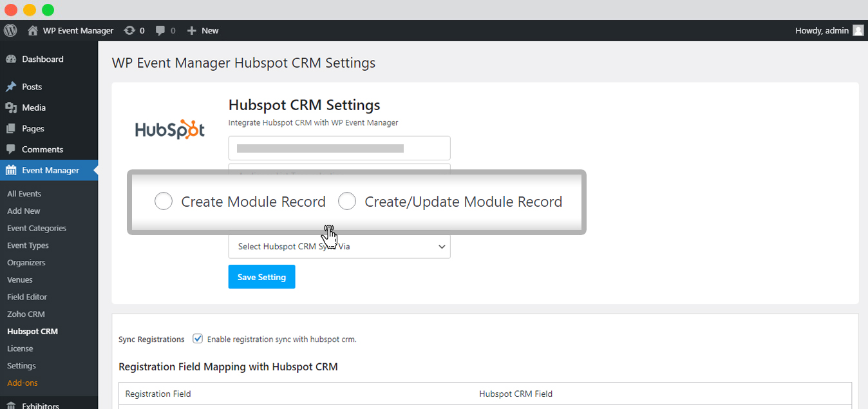Open Hubspot CRM submenu item

click(32, 332)
